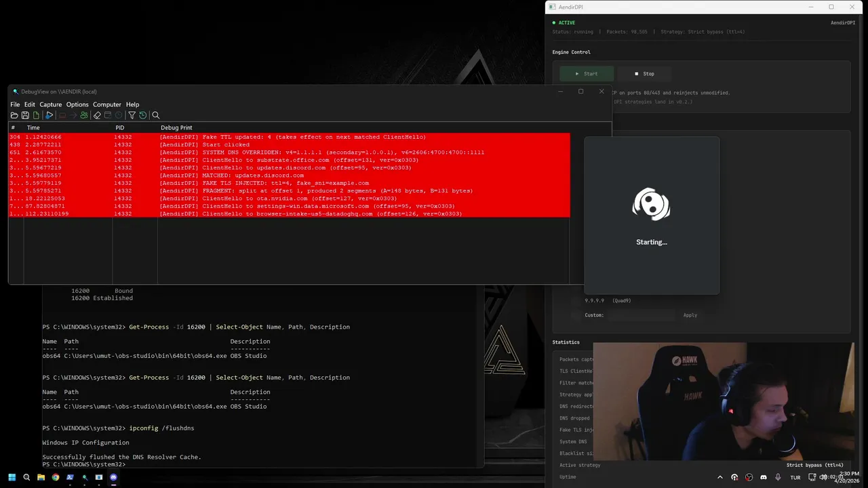Click 'Successfully flushed the DNS Resolver Cache' text
The width and height of the screenshot is (868, 488).
[x=122, y=457]
